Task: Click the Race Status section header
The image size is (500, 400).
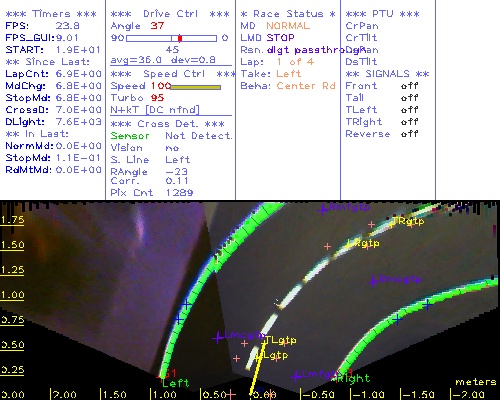Action: click(x=288, y=14)
